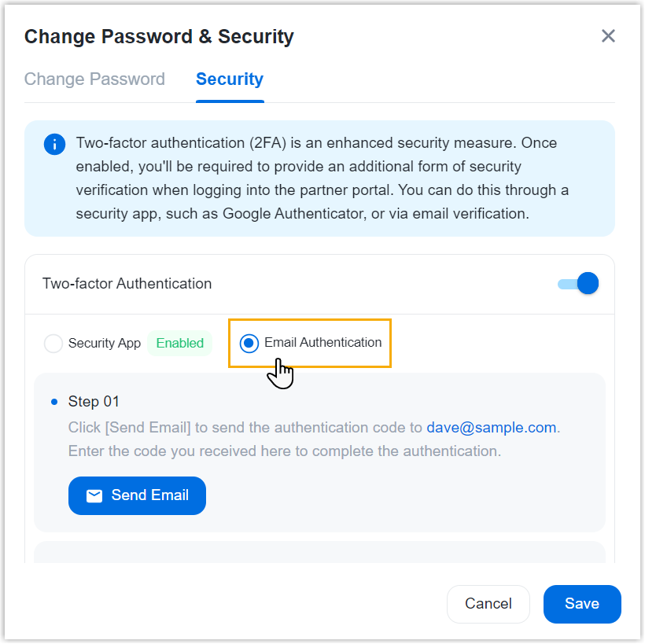Click the Two-factor Authentication row label
This screenshot has width=645, height=644.
[127, 284]
